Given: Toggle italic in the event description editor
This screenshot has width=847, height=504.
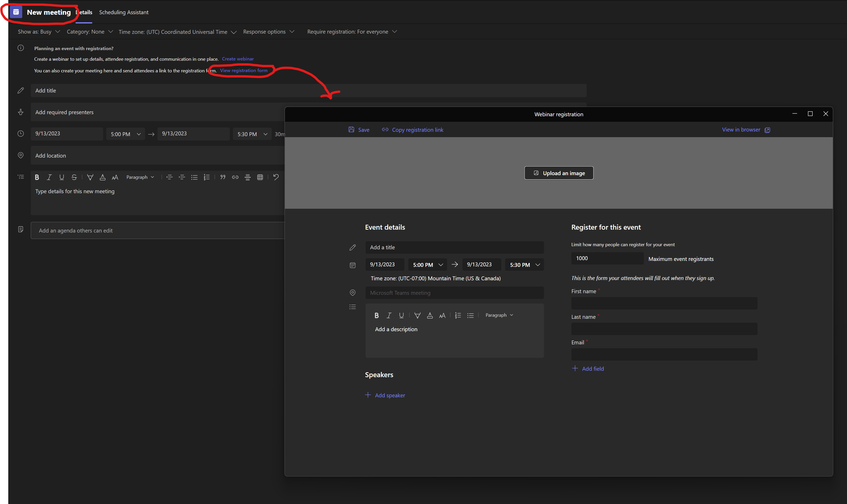Looking at the screenshot, I should point(389,315).
